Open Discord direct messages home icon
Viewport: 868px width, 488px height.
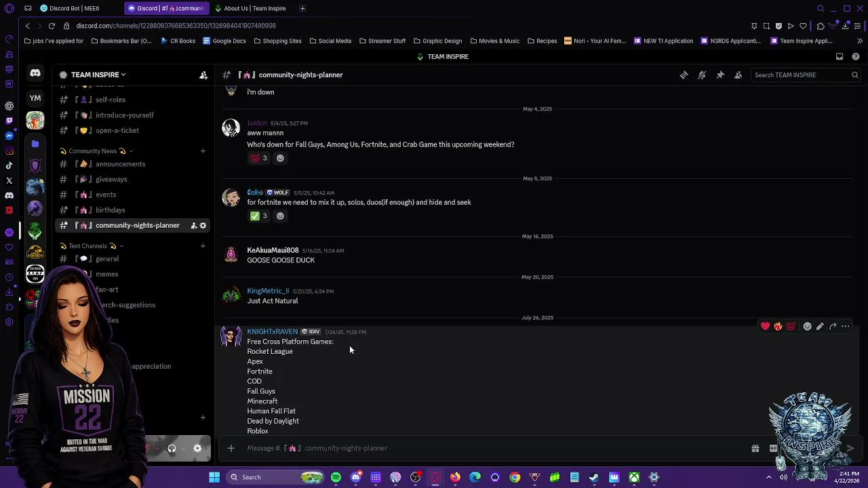pyautogui.click(x=35, y=73)
